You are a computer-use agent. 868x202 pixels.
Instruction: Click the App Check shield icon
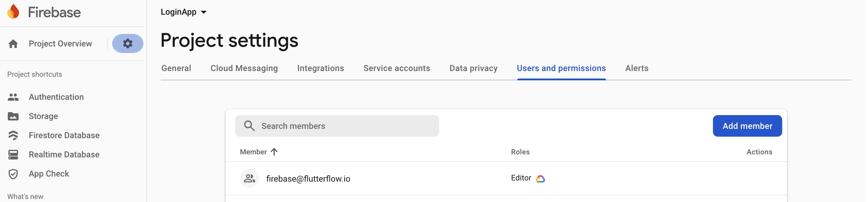(13, 174)
